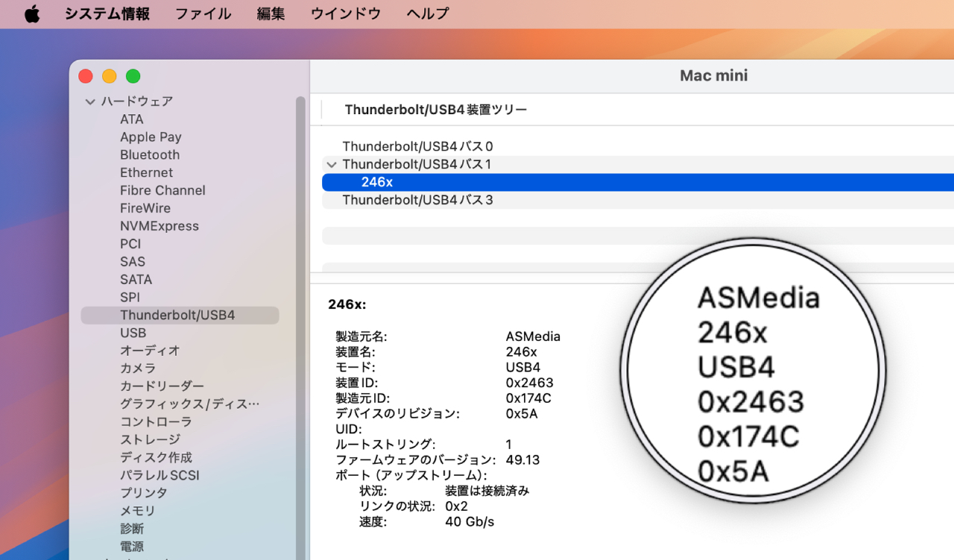
Task: Select ディスク作成 in the sidebar
Action: point(156,458)
